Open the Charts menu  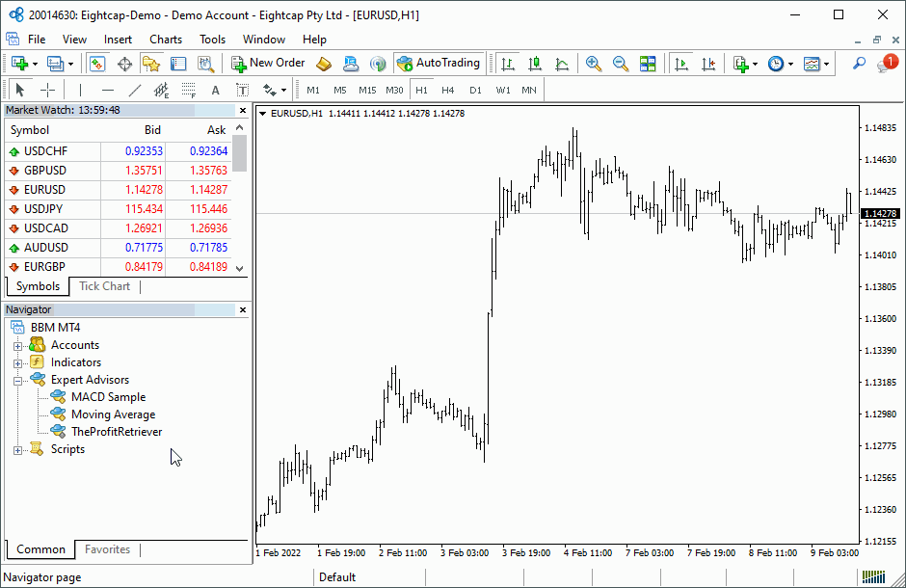(x=166, y=40)
